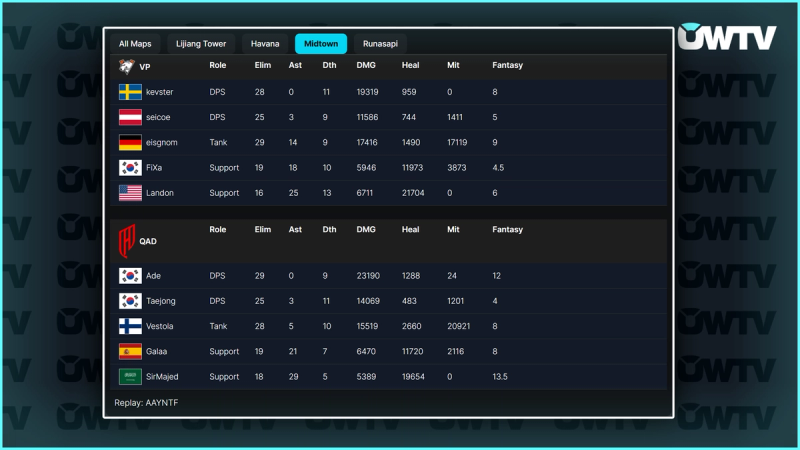
Task: Click eisgnom's mitigation value 17119
Action: click(x=457, y=142)
